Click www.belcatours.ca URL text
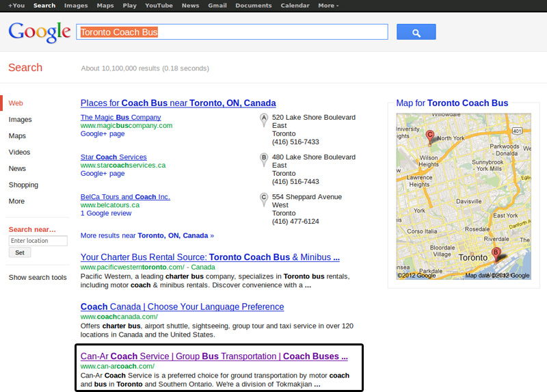Viewport: 547px width, 392px height. 110,205
